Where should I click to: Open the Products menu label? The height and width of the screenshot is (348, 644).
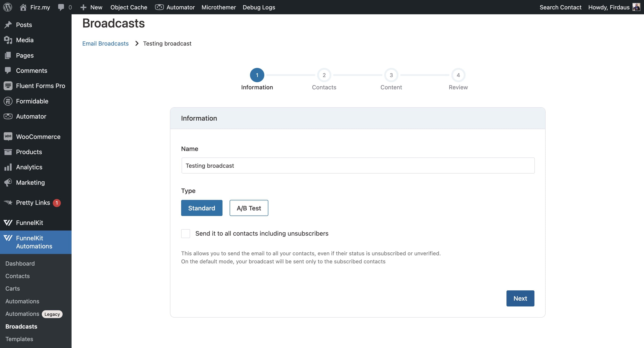29,152
